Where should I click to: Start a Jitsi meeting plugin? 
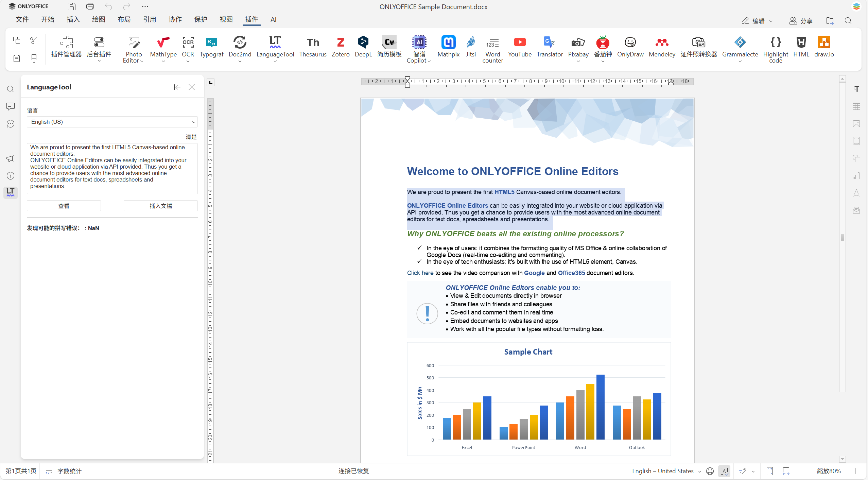click(471, 47)
